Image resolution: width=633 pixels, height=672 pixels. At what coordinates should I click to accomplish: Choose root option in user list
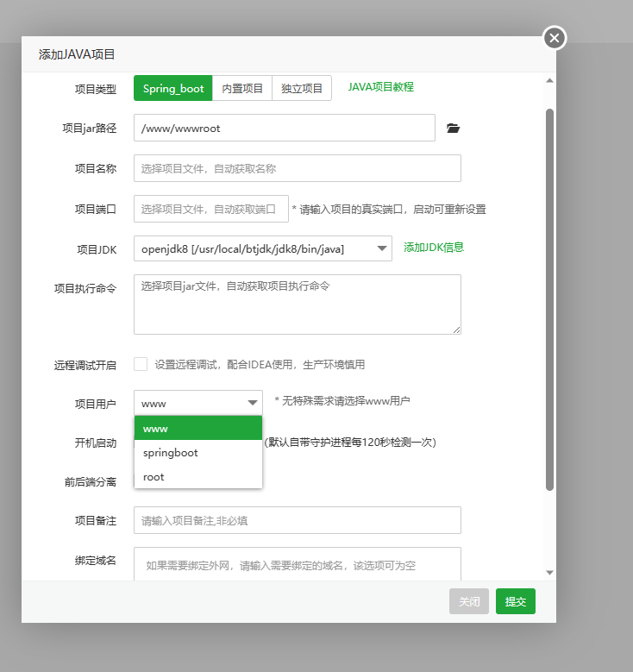pyautogui.click(x=198, y=476)
